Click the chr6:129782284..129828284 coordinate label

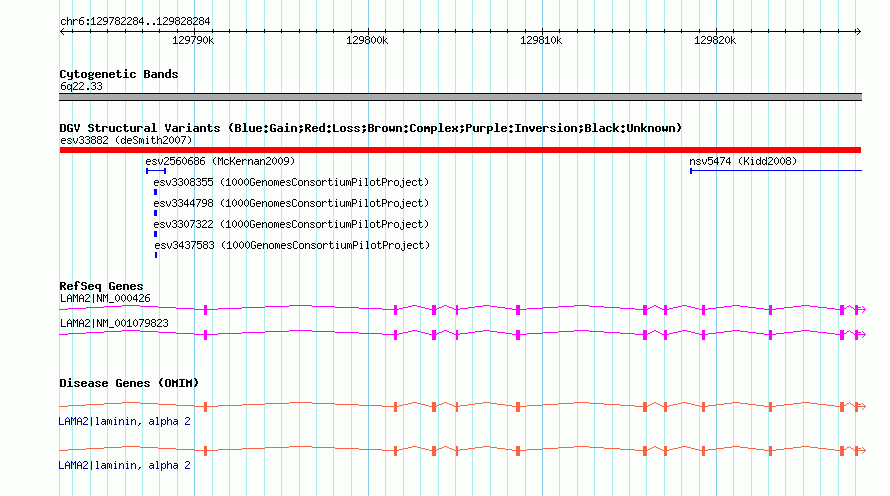click(x=135, y=21)
